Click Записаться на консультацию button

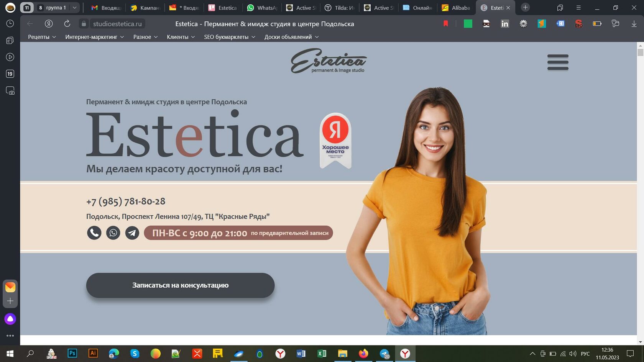(180, 285)
